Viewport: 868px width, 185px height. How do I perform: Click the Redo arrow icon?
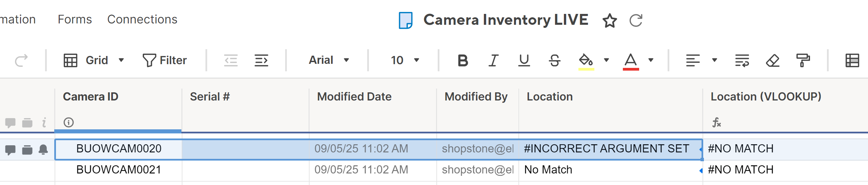(21, 60)
